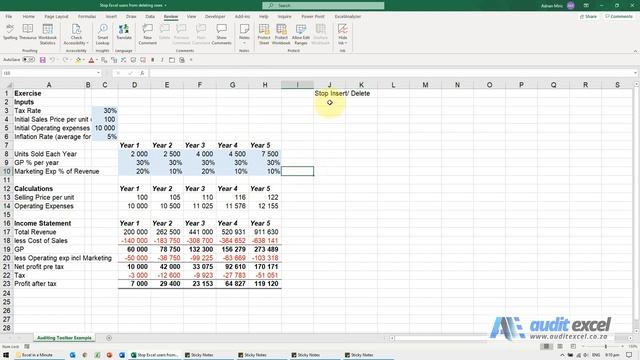Expand the Name Box dropdown
This screenshot has height=360, width=640.
(x=98, y=73)
